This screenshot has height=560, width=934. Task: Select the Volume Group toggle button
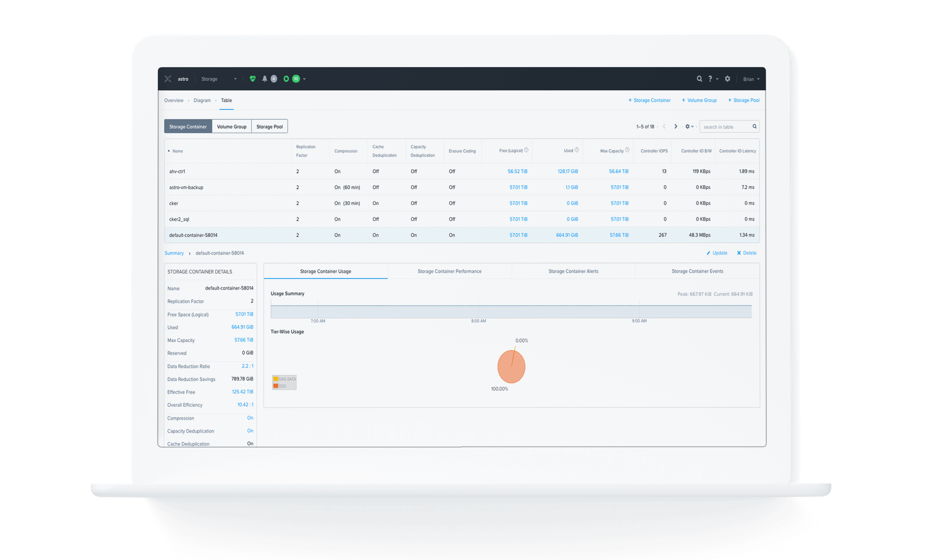point(232,126)
